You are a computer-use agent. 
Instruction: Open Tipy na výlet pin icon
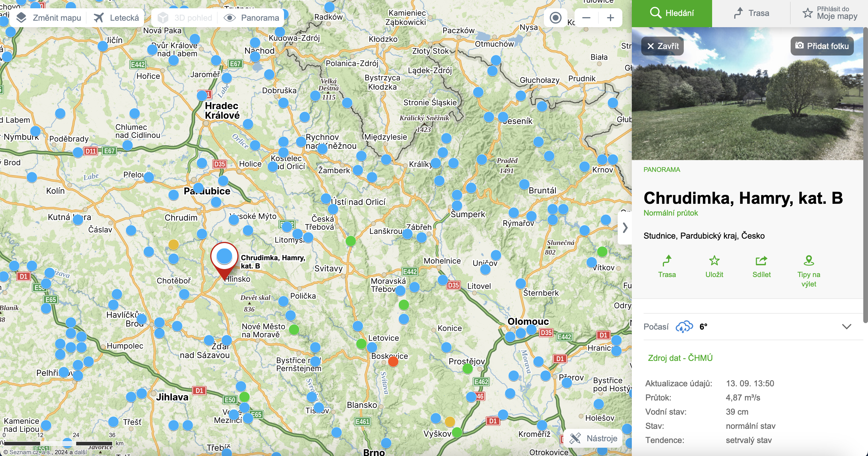coord(809,260)
